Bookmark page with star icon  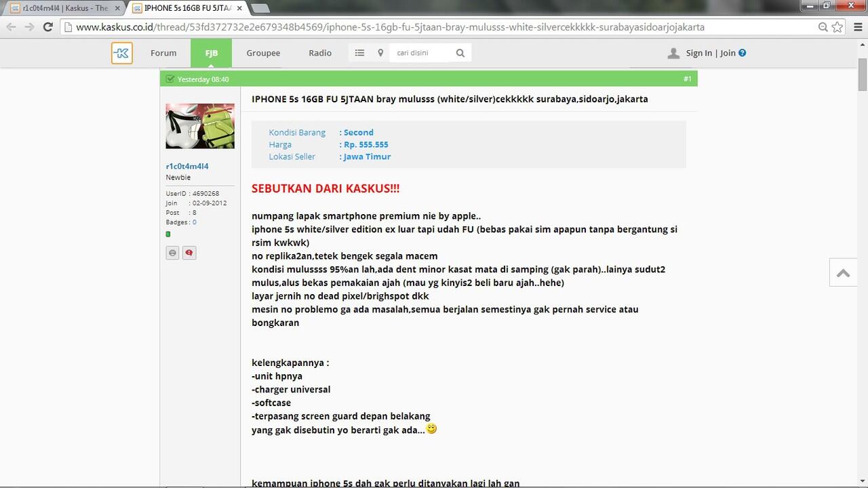[x=837, y=27]
